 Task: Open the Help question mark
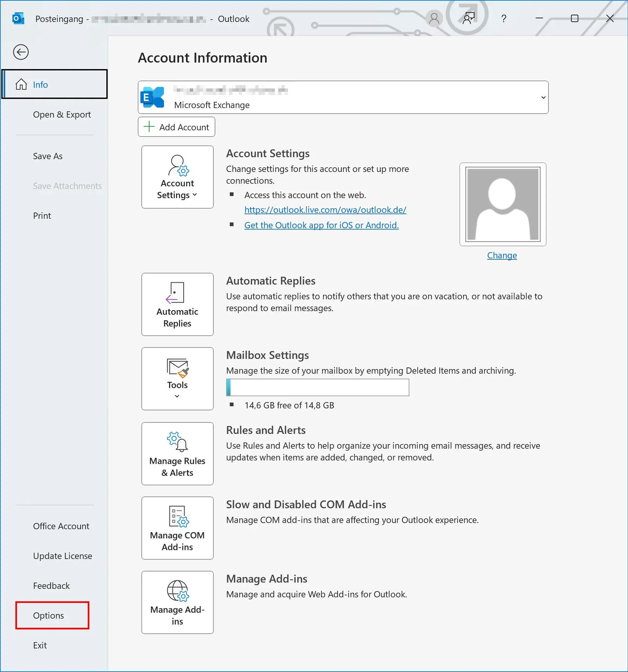click(504, 19)
